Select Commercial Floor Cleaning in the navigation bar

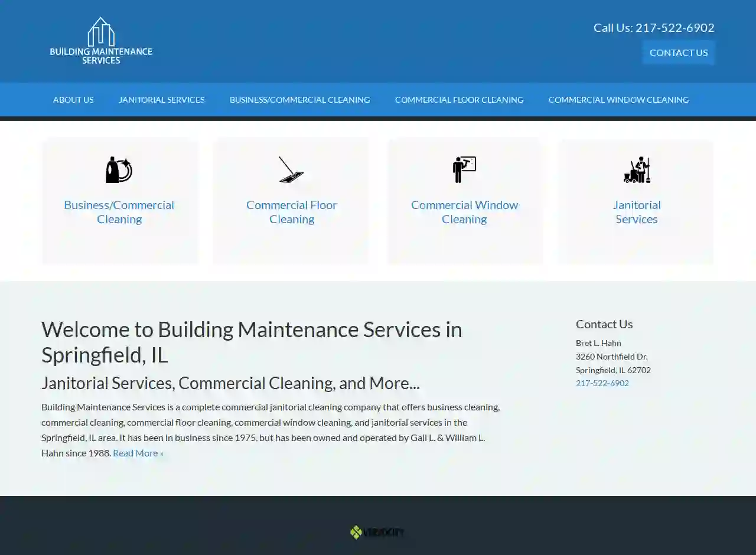pos(460,100)
